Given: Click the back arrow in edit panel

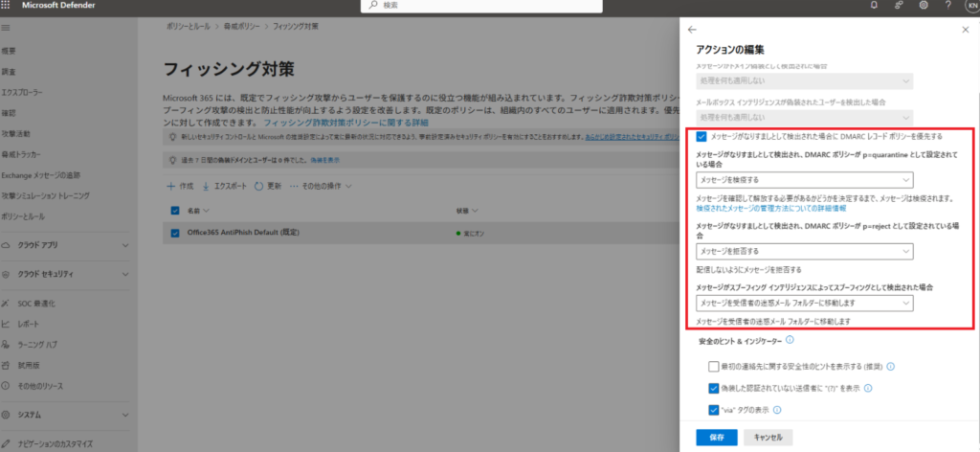Looking at the screenshot, I should (692, 30).
